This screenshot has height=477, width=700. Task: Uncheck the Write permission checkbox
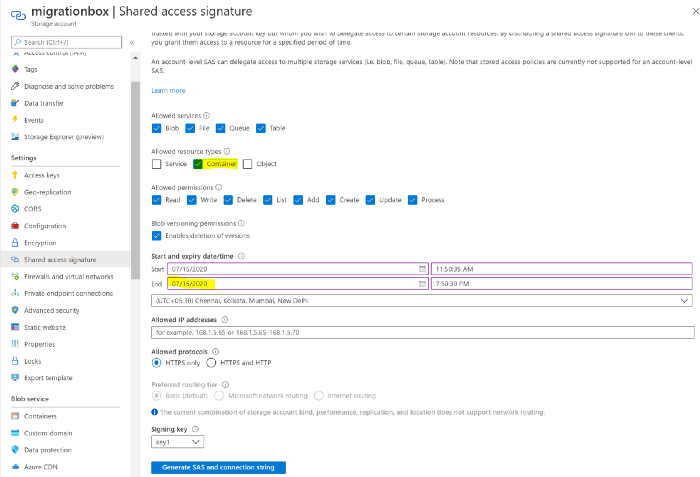(x=192, y=200)
